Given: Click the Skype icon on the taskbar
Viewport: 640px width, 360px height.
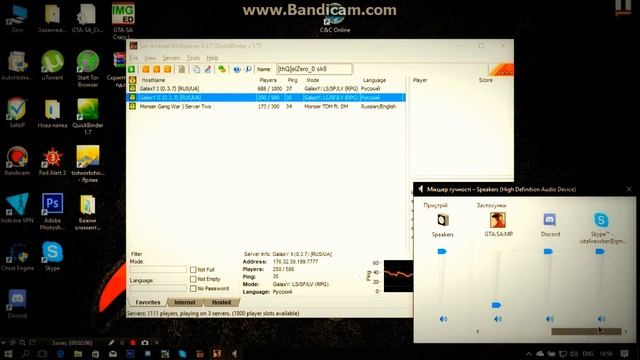Looking at the screenshot, I should [x=182, y=354].
